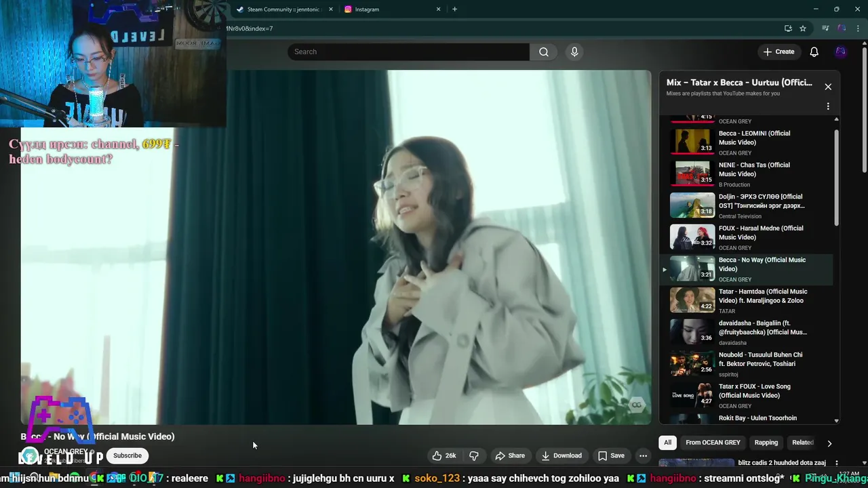Close the Instagram tab
The width and height of the screenshot is (868, 488).
tap(438, 9)
